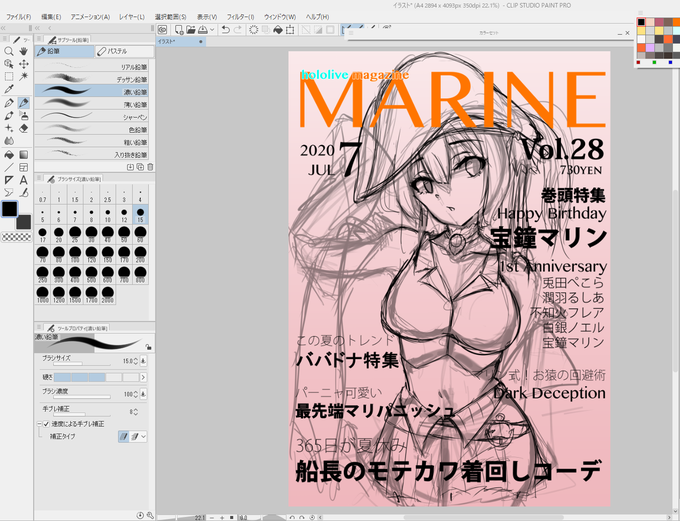680x521 pixels.
Task: Select the Eyedropper tool
Action: click(8, 89)
